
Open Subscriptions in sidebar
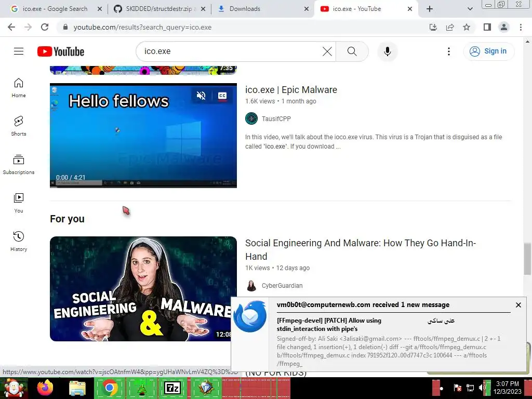[19, 165]
